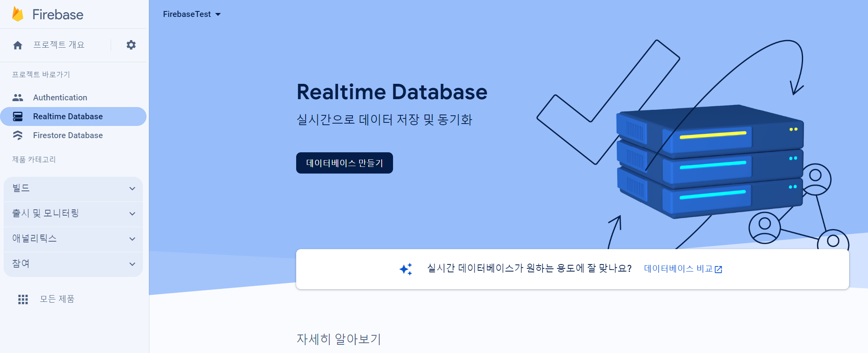Click external link icon beside 데이터베이스 비교
The width and height of the screenshot is (868, 353).
[718, 269]
